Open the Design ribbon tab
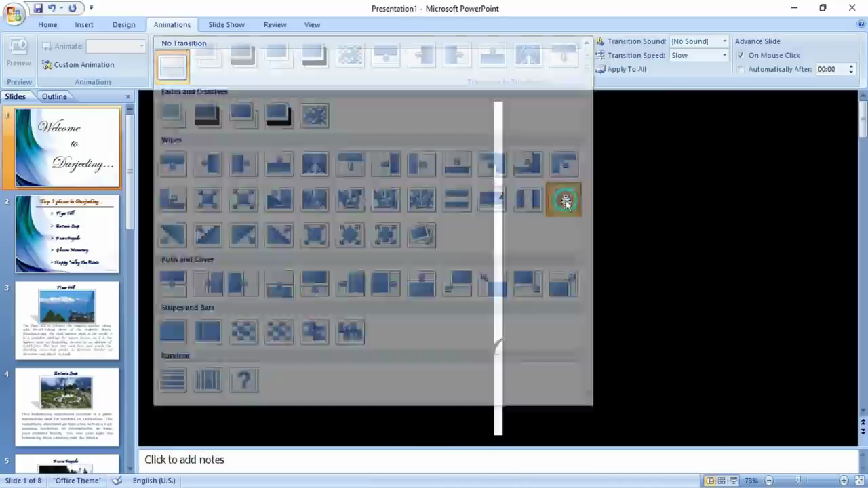 pos(123,24)
